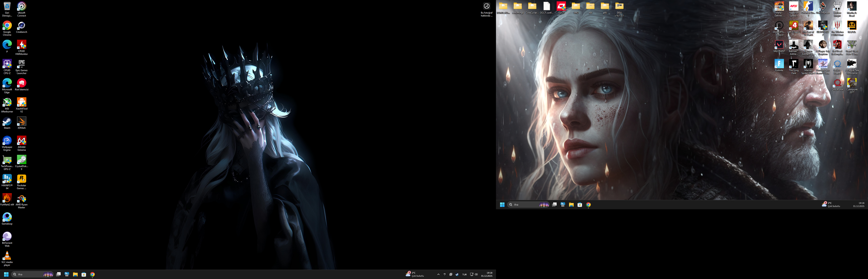Open Microsoft Store from the primary taskbar
Viewport: 868px width, 279px height.
point(84,274)
